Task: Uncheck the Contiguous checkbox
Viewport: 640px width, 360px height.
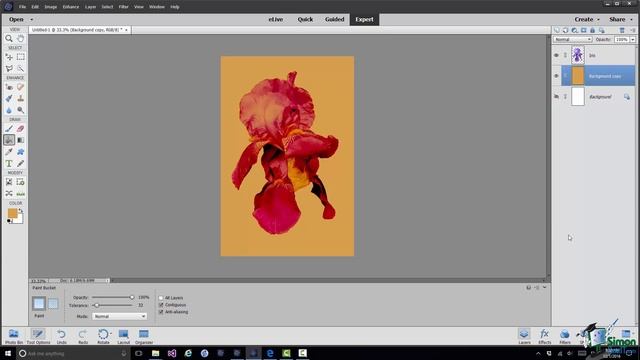Action: (x=161, y=305)
